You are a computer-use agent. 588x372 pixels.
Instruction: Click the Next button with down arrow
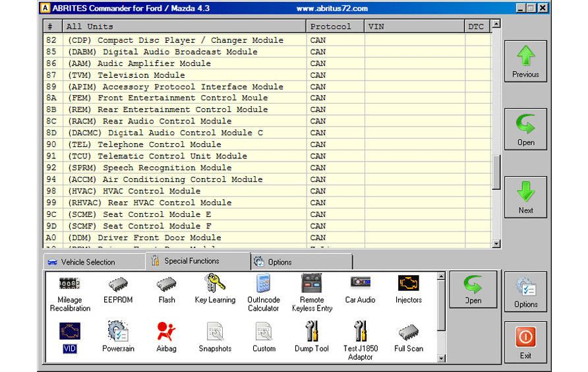[525, 197]
